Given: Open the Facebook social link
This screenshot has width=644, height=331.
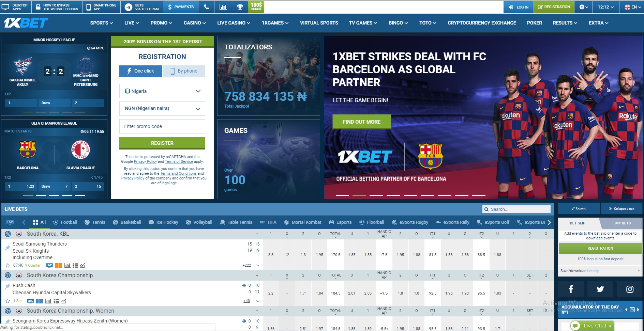Looking at the screenshot, I should (x=571, y=289).
